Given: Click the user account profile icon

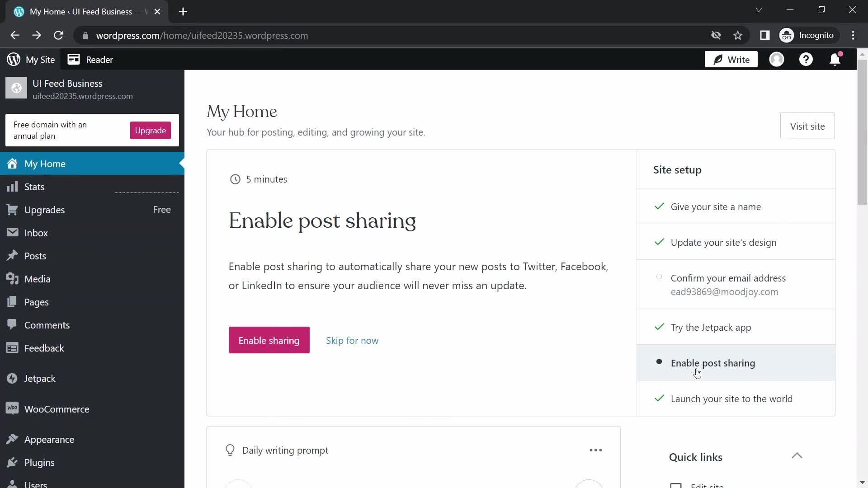Looking at the screenshot, I should 777,60.
